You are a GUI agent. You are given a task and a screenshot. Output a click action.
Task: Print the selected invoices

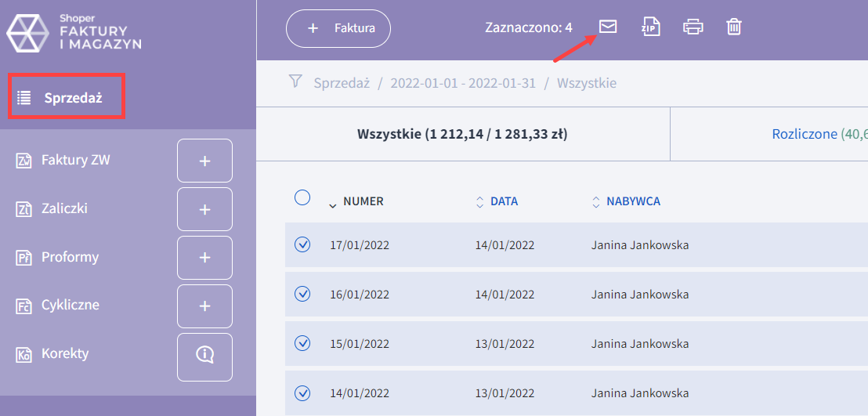[693, 27]
